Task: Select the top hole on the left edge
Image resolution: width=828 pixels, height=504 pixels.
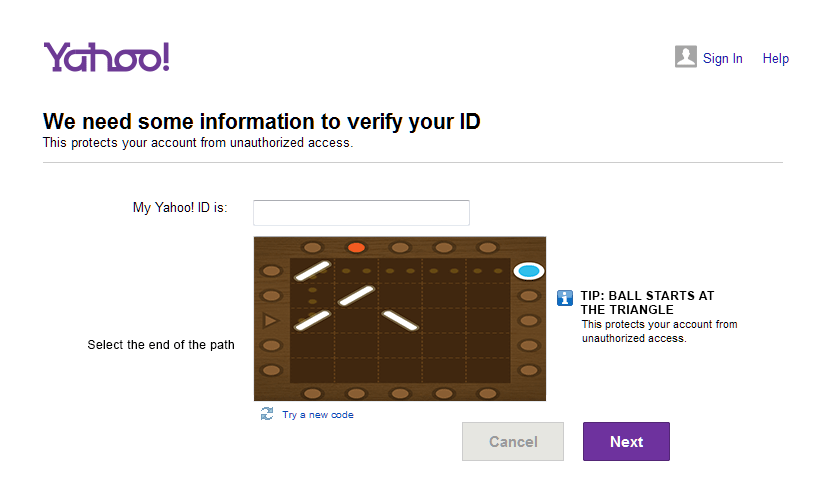Action: coord(270,271)
